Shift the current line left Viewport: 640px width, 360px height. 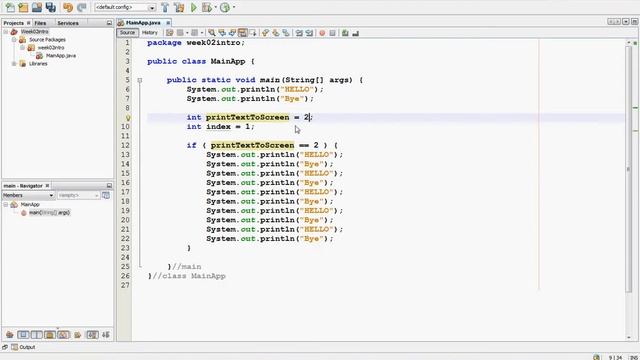coord(299,33)
